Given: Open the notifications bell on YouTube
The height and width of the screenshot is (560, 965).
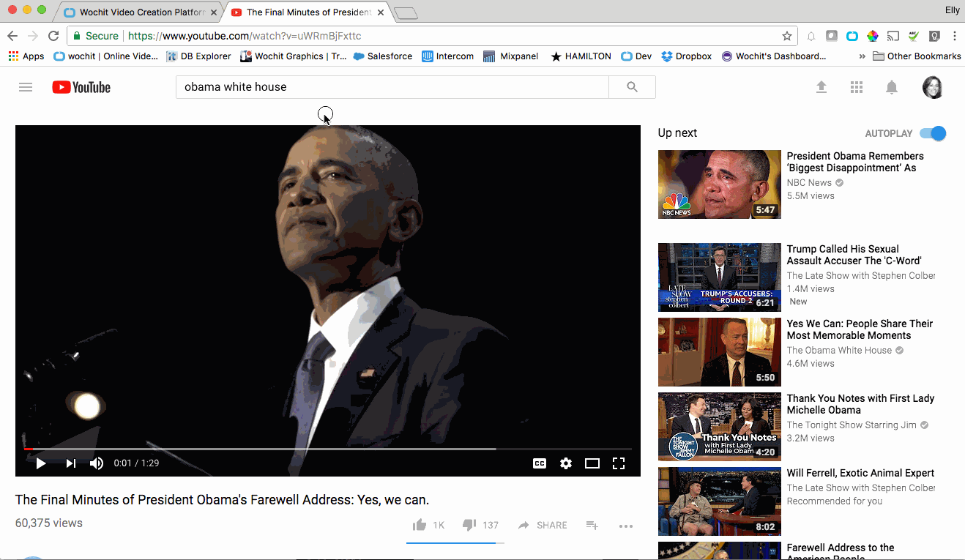Looking at the screenshot, I should pos(892,87).
